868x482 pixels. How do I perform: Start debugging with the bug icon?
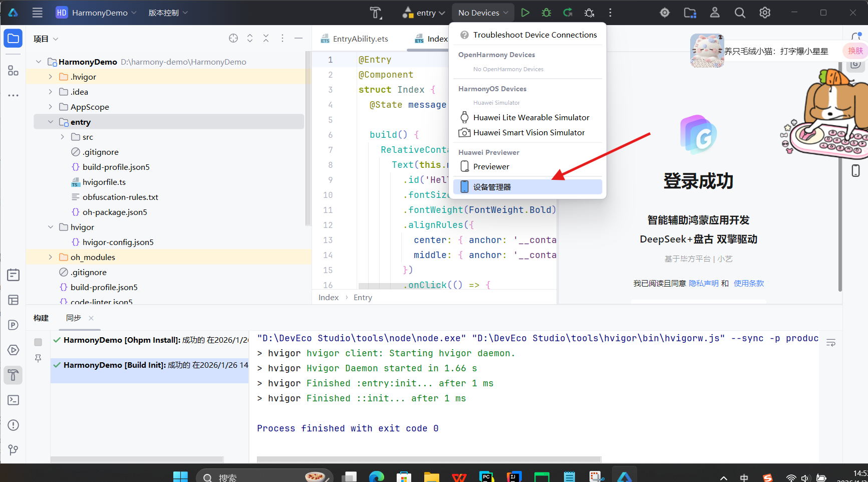(x=546, y=13)
